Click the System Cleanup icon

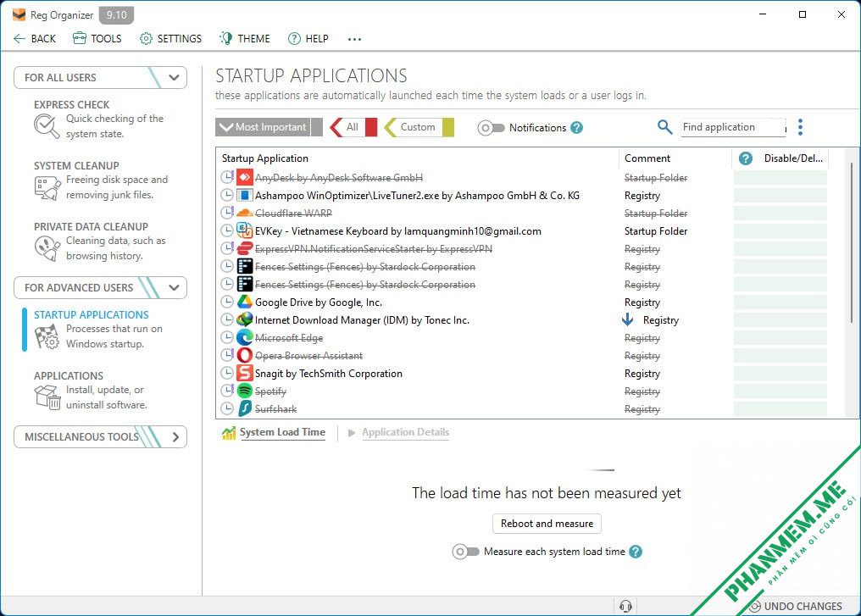coord(47,188)
